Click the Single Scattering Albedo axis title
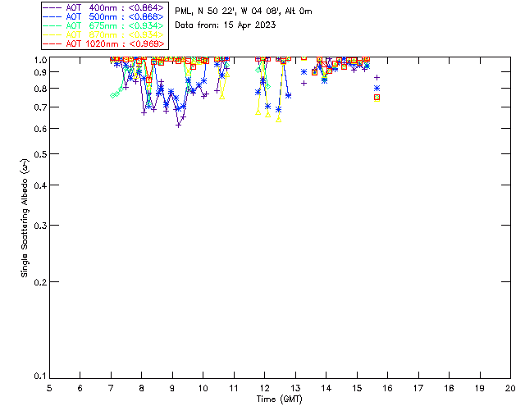 (x=25, y=217)
